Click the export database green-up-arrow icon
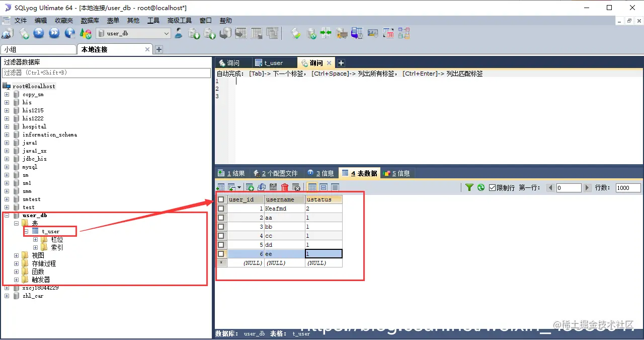Screen dimensions: 644x340 [210, 33]
